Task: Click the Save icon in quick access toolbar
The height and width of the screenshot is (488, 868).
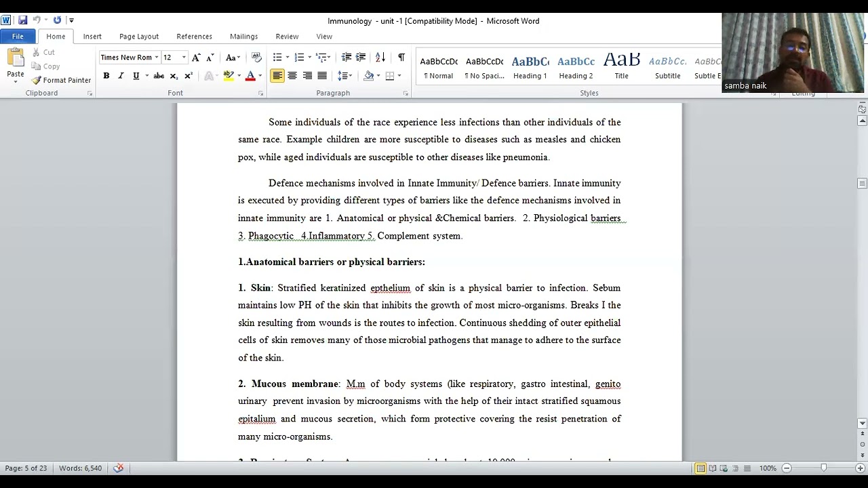Action: (22, 20)
